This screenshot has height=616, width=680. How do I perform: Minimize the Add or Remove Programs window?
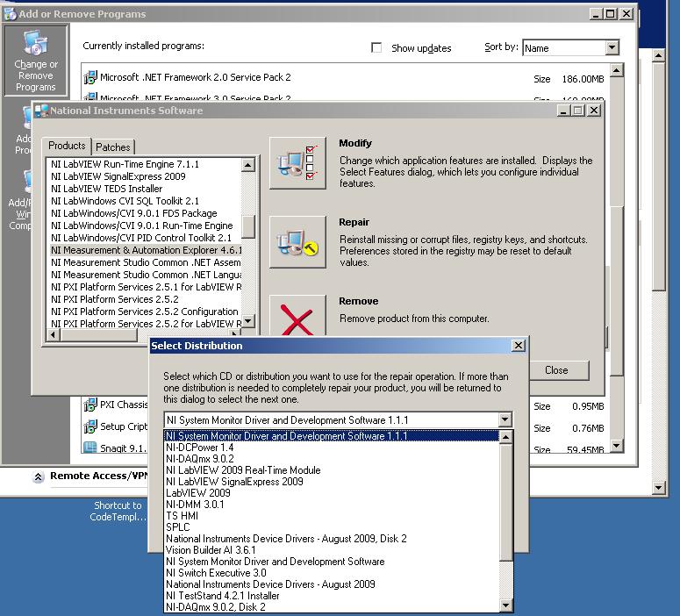coord(596,14)
